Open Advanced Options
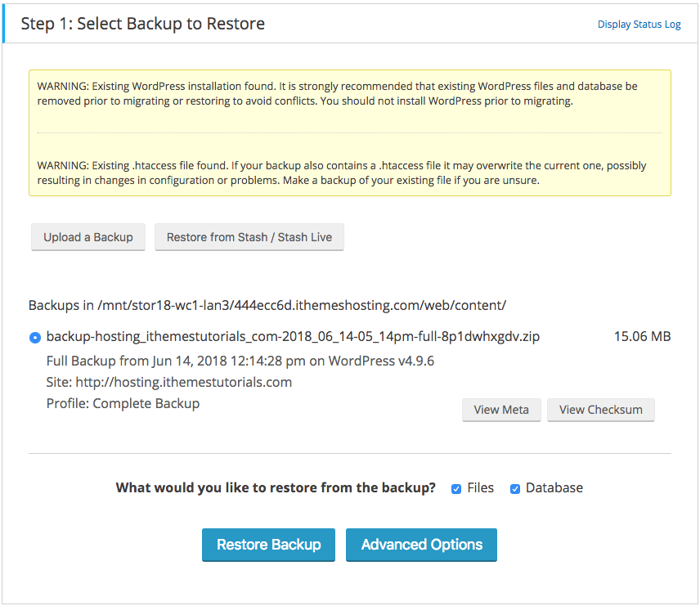700x606 pixels. (x=421, y=545)
